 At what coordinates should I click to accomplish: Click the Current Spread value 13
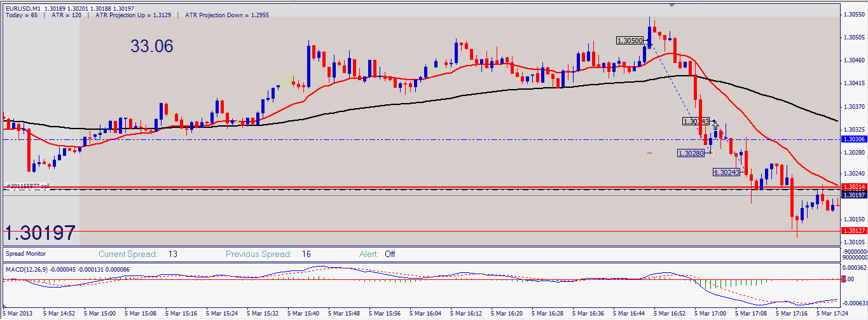coord(173,254)
